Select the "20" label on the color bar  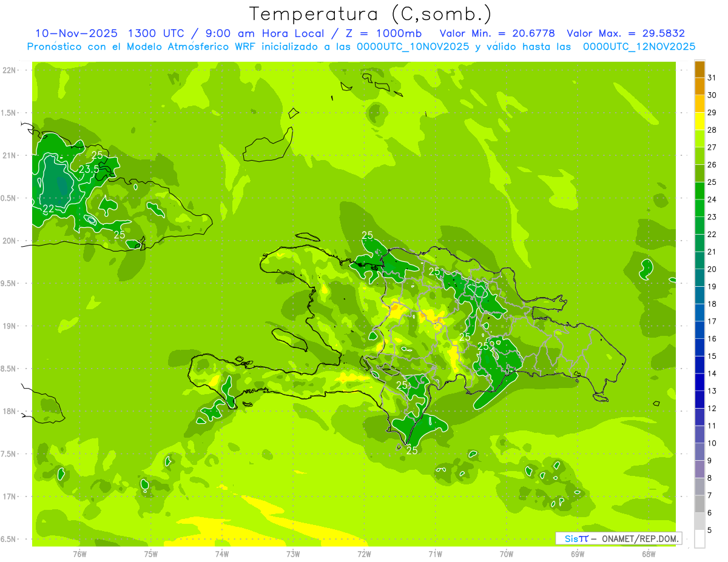click(712, 269)
